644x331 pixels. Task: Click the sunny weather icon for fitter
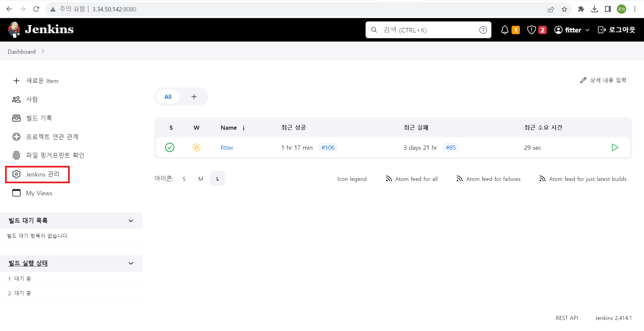[197, 147]
